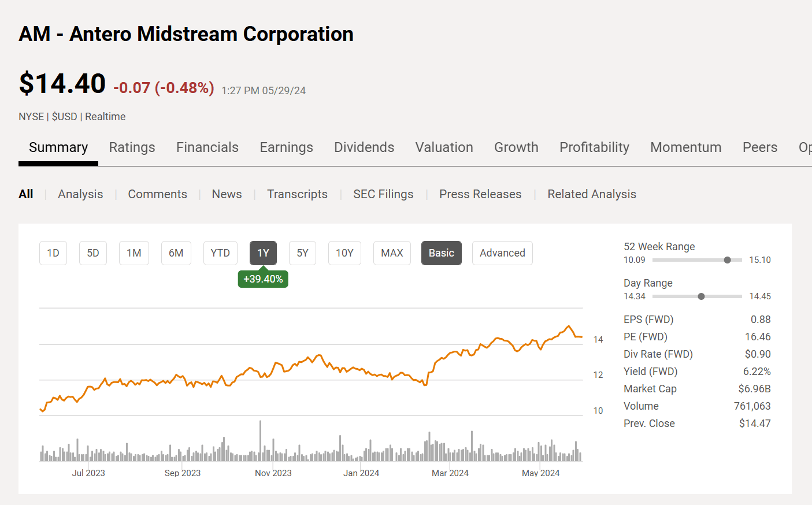Set chart timeframe to 1D

[x=53, y=253]
